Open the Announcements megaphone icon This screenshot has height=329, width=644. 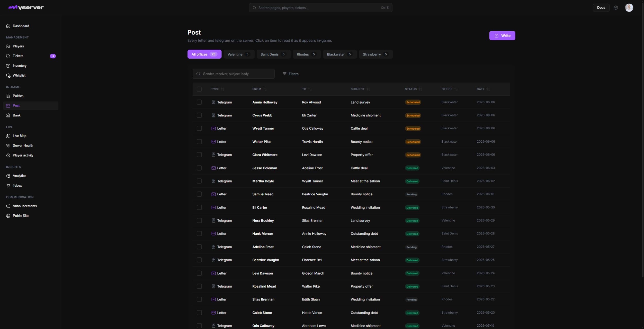(8, 206)
